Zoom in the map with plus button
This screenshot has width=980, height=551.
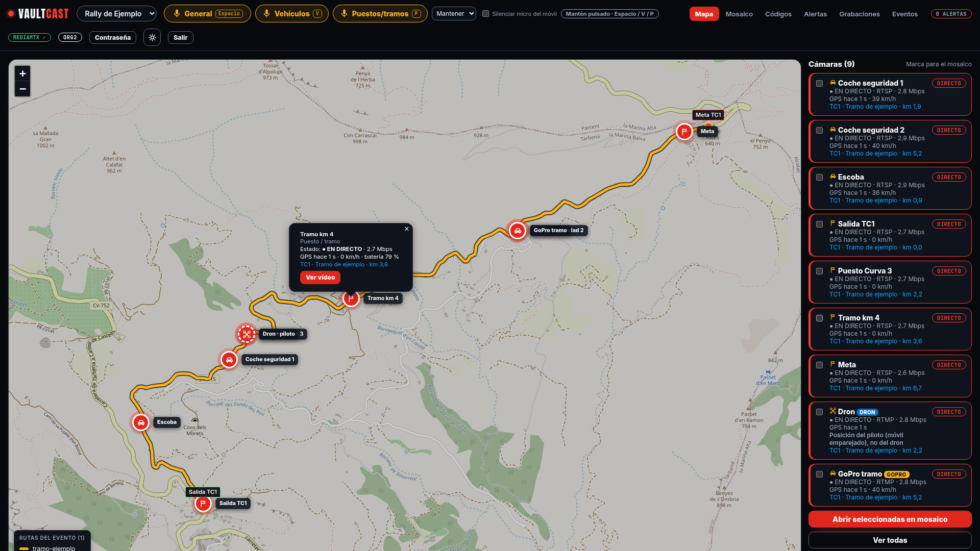click(x=22, y=73)
